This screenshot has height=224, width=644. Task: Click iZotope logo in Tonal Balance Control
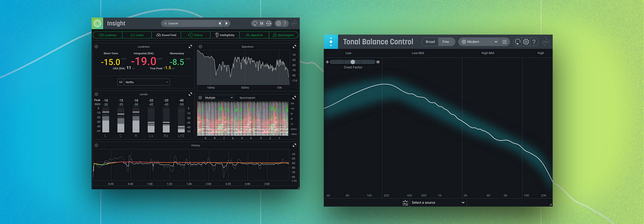(x=545, y=42)
